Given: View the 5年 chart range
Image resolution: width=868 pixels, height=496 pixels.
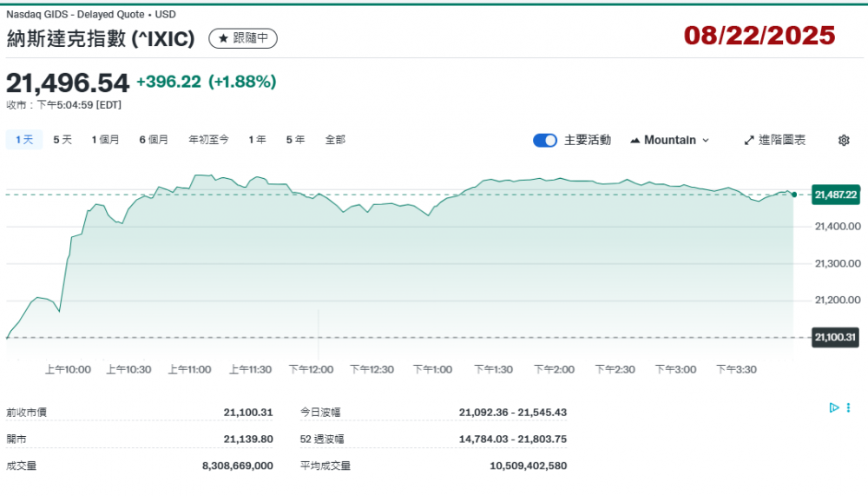Looking at the screenshot, I should [295, 140].
